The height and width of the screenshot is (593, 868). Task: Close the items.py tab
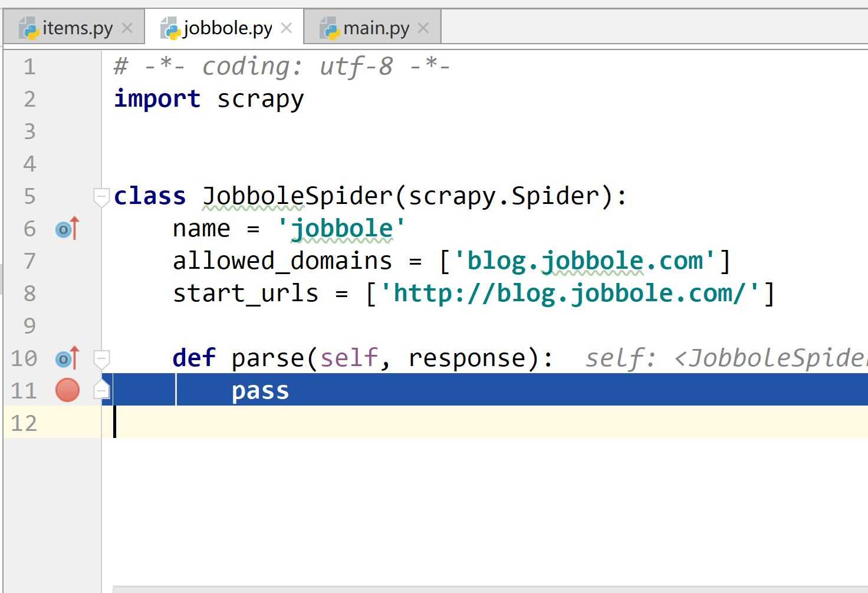[127, 28]
